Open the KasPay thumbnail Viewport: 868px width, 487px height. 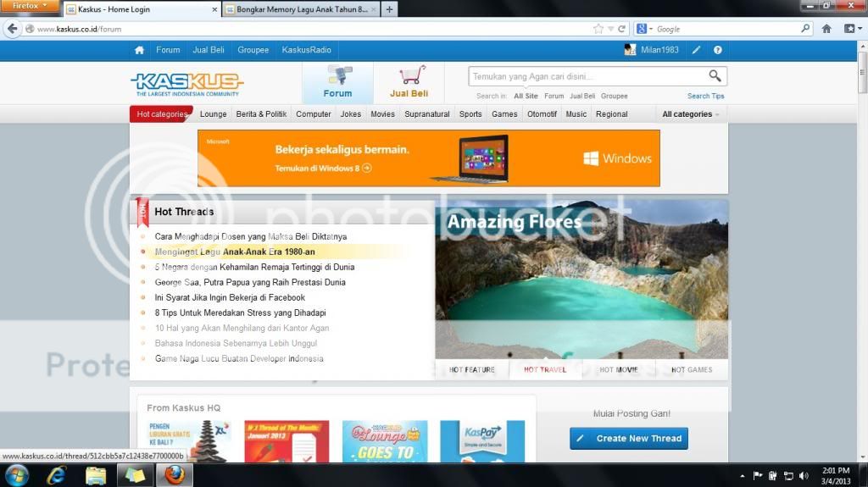pyautogui.click(x=482, y=441)
